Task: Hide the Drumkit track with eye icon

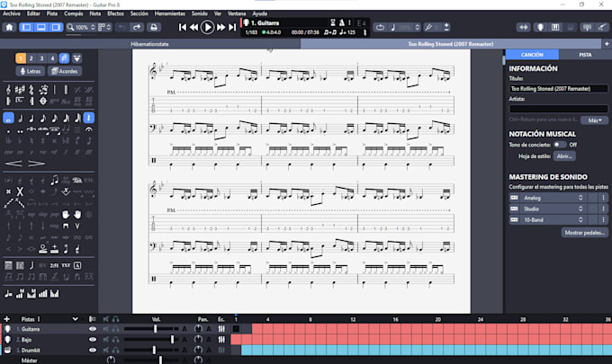Action: pos(93,350)
